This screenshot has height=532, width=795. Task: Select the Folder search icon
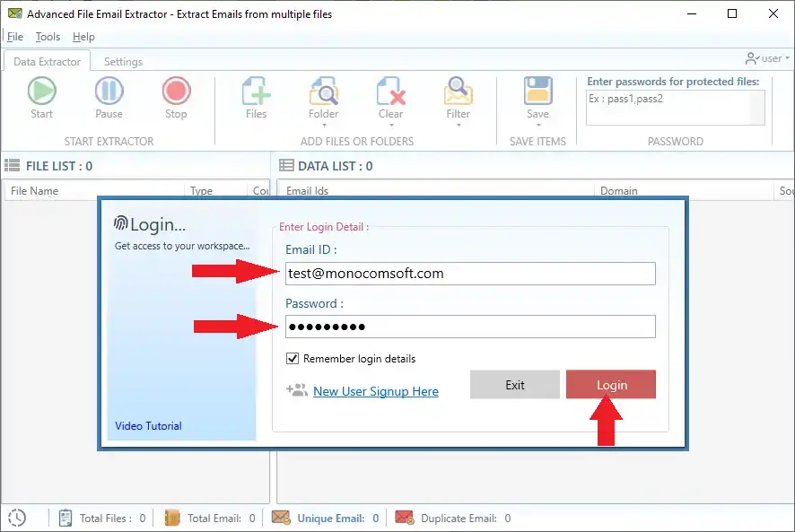324,91
